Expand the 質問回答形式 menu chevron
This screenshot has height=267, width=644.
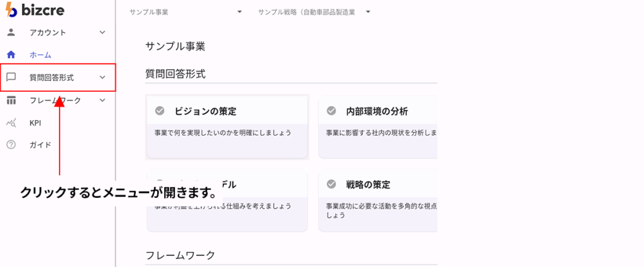(x=103, y=77)
